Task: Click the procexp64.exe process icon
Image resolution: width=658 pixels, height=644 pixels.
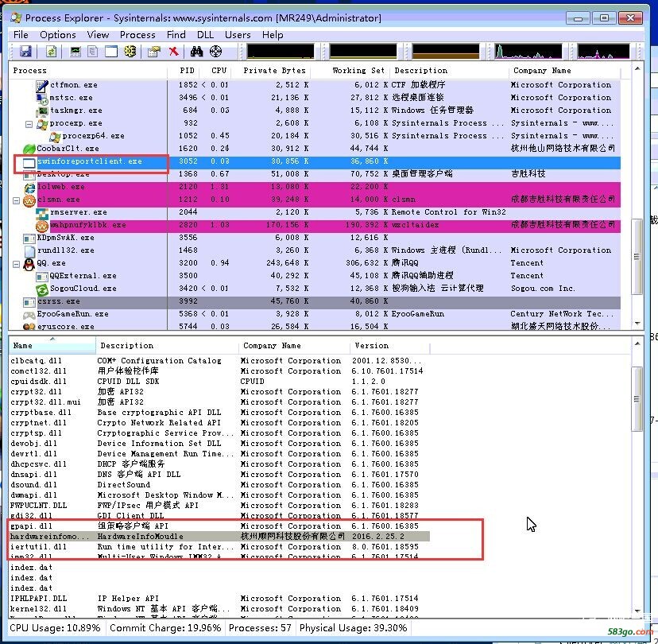Action: tap(55, 137)
